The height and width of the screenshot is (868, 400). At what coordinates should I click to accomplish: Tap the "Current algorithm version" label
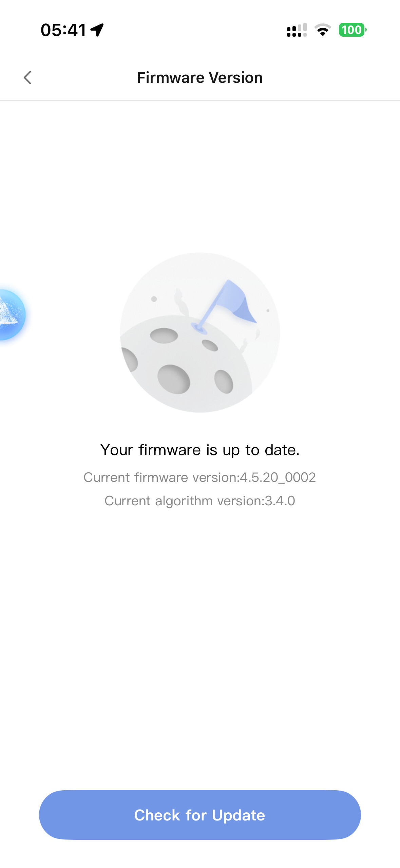184,501
